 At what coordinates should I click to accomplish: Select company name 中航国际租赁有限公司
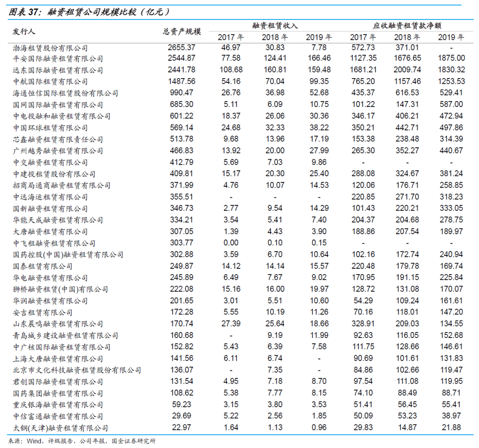pos(50,82)
